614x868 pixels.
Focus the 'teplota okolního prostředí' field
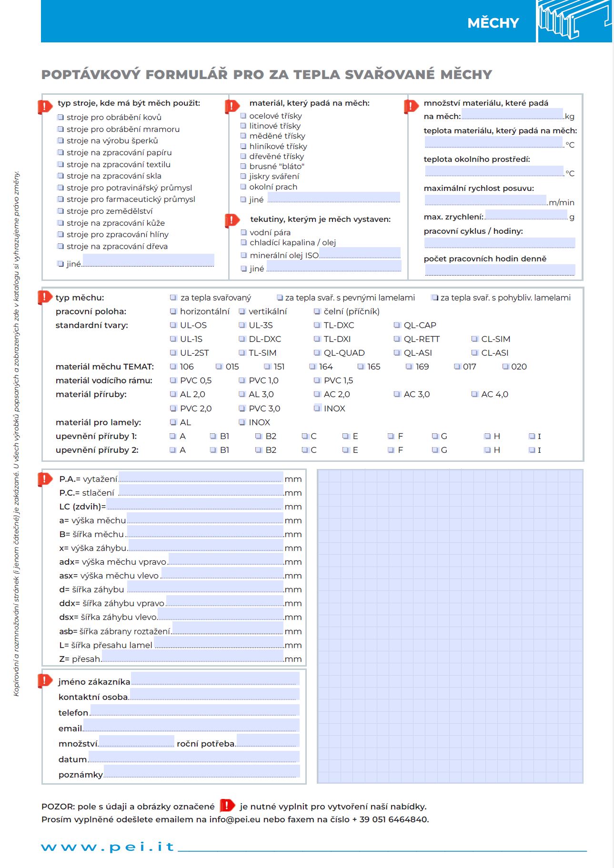pos(493,171)
